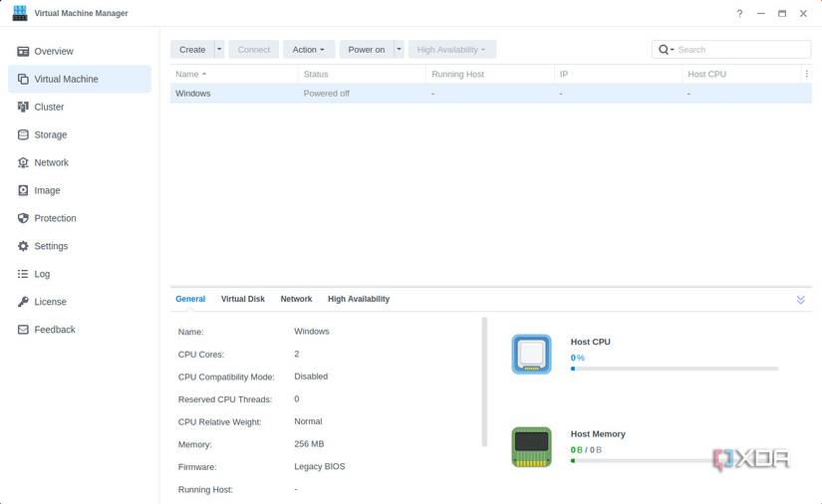Open the Feedback section
Image resolution: width=822 pixels, height=504 pixels.
point(80,329)
